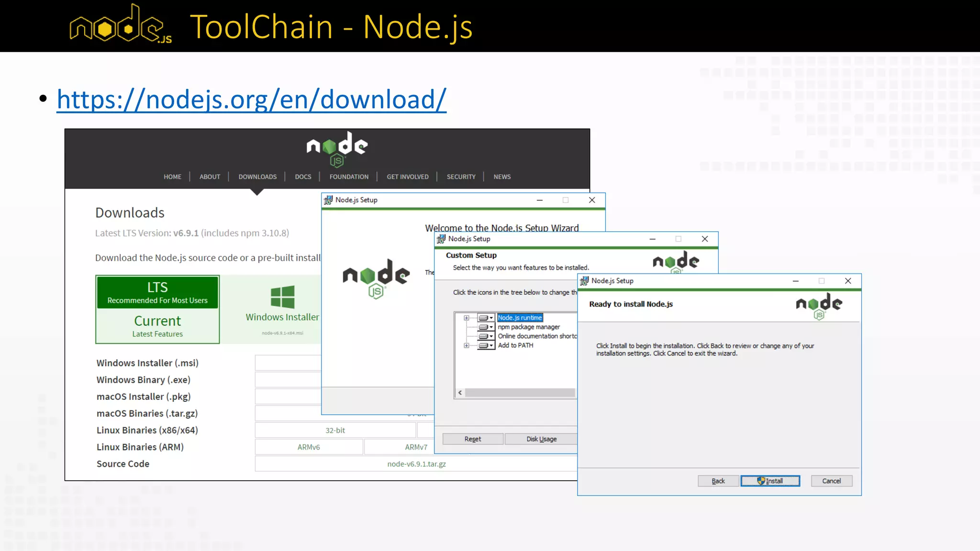Viewport: 980px width, 551px height.
Task: Open the nodejs.org download hyperlink
Action: pos(251,99)
